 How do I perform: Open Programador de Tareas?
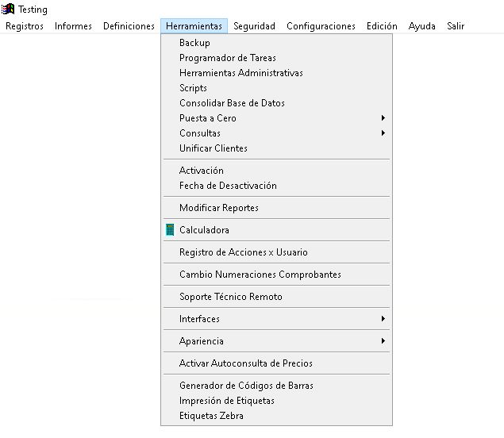click(228, 58)
